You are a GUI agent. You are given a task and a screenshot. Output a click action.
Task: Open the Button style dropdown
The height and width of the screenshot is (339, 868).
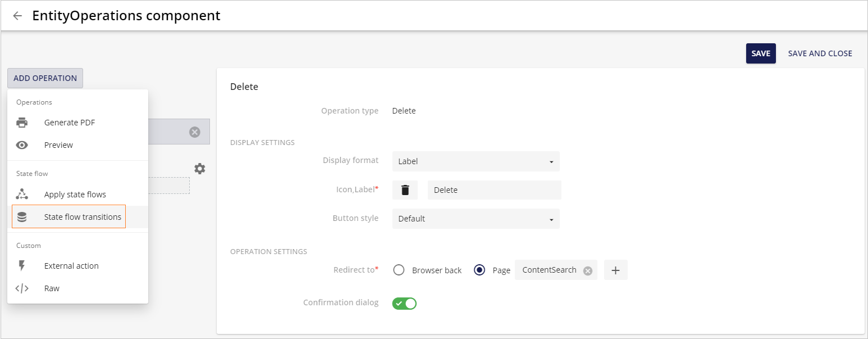click(476, 218)
